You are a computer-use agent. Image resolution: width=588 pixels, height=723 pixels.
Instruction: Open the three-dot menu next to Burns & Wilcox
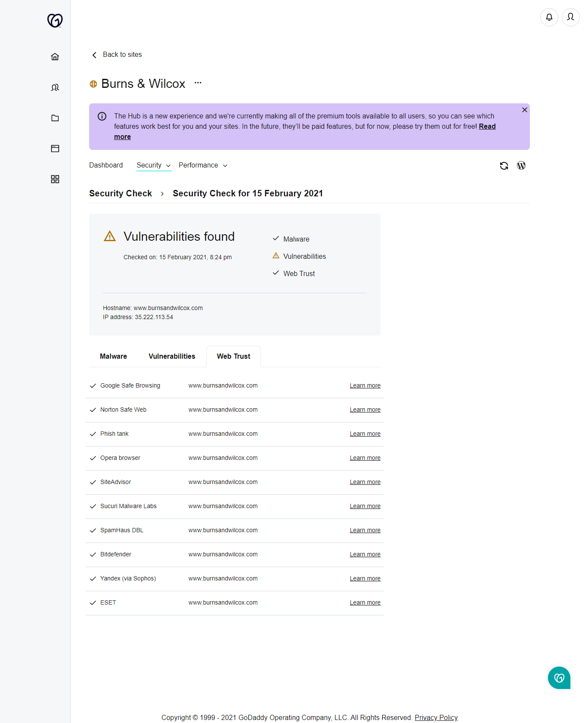[x=198, y=83]
